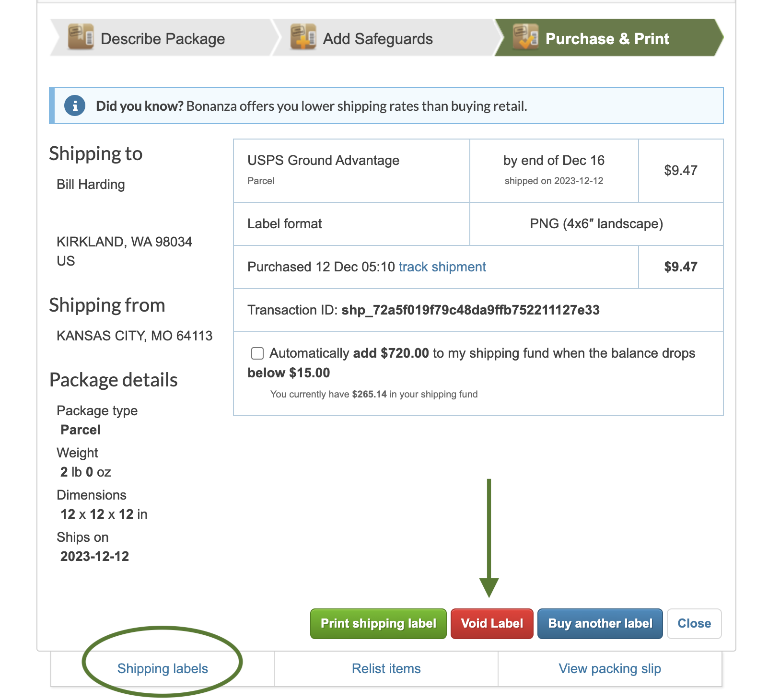Viewport: 768px width, 700px height.
Task: Enable automatic shipping fund top-up checkbox
Action: pyautogui.click(x=257, y=353)
